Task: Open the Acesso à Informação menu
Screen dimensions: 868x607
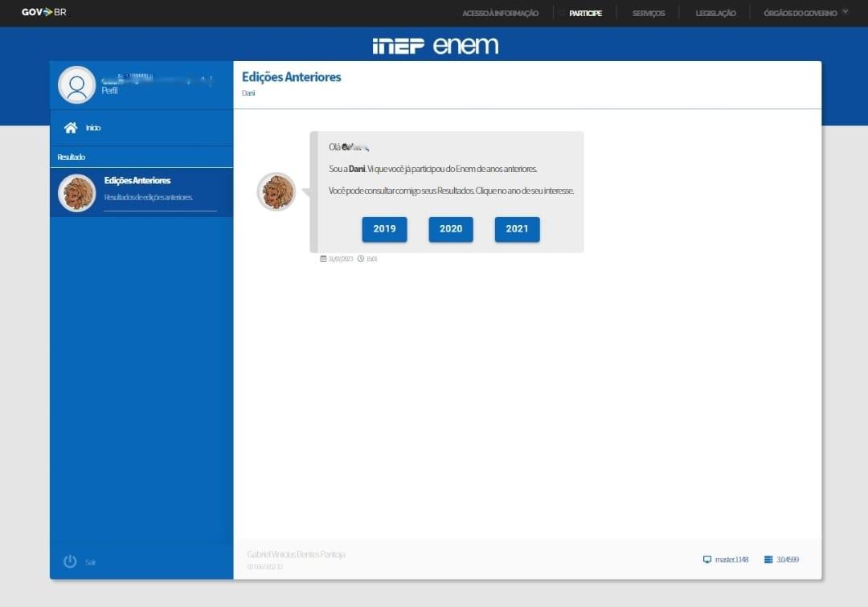Action: (500, 14)
